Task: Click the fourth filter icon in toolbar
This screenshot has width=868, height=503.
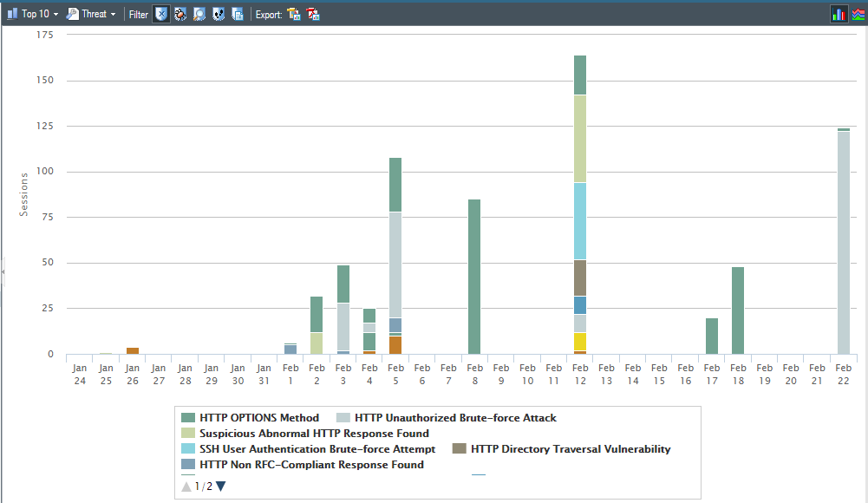Action: (219, 14)
